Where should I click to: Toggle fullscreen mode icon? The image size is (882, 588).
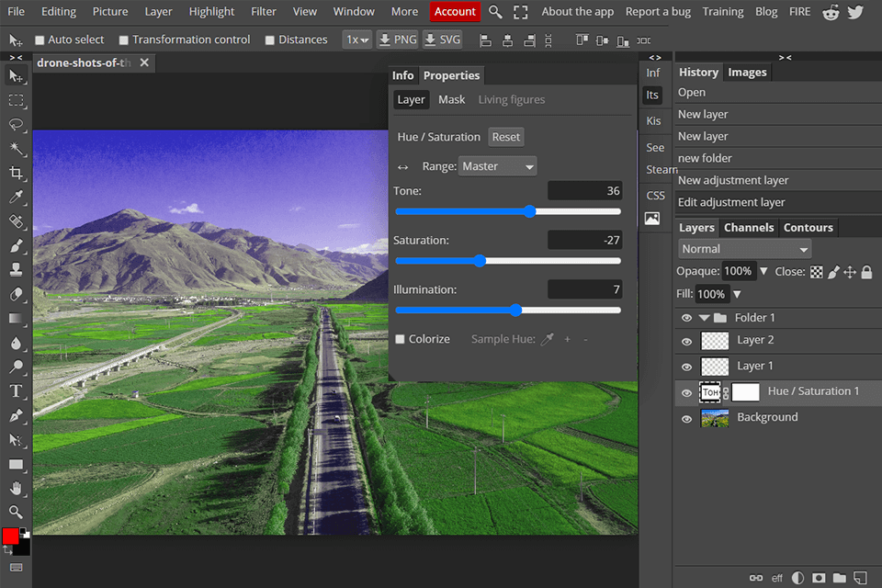click(x=521, y=12)
